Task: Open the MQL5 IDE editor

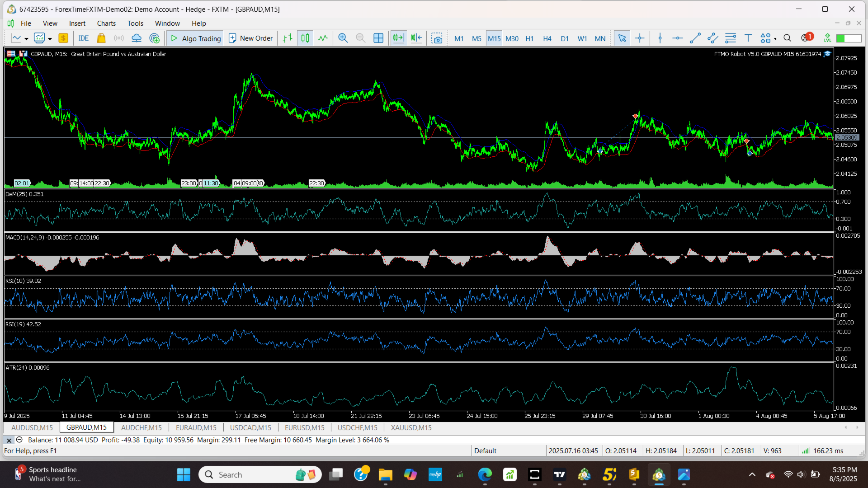Action: click(x=84, y=38)
